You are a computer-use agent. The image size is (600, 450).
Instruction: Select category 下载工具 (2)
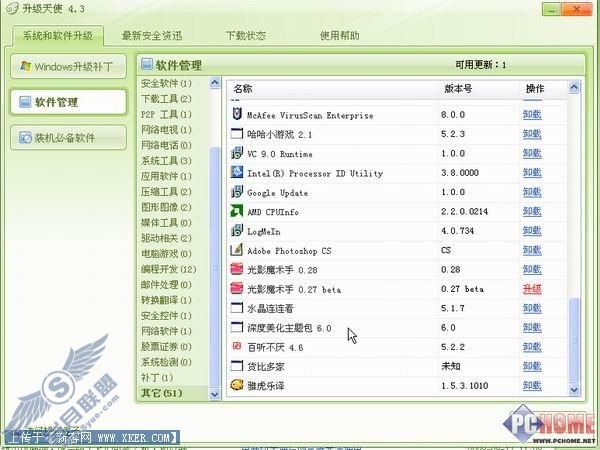(166, 99)
